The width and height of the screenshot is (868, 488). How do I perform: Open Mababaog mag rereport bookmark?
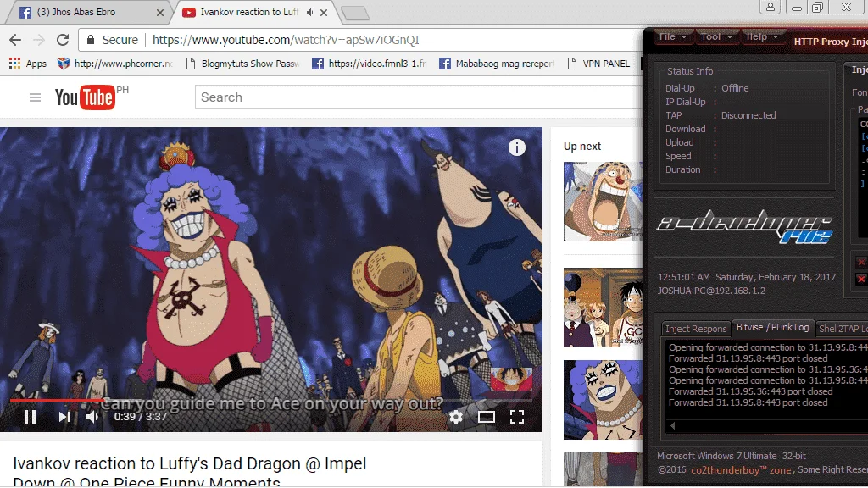tap(497, 64)
